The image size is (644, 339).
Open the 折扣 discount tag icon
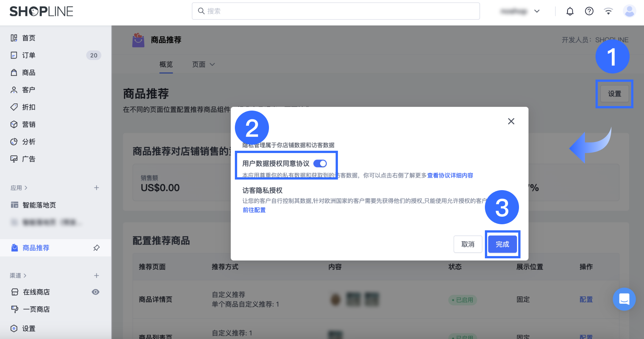coord(14,107)
